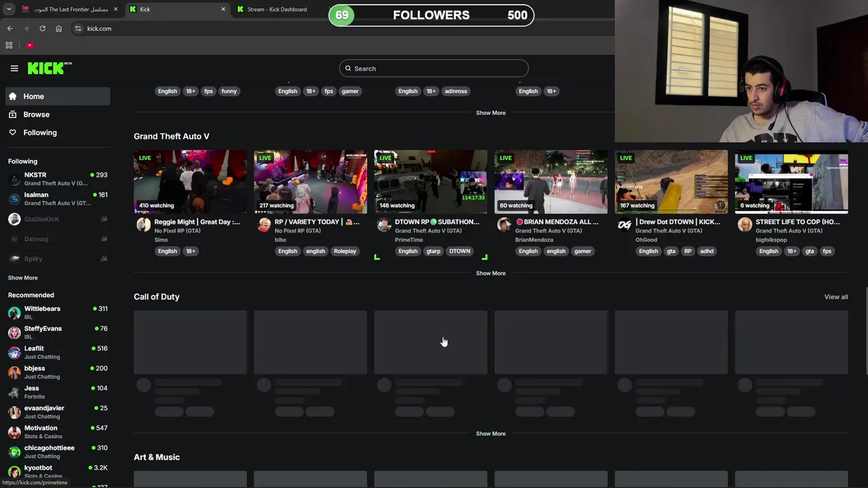Open BRIAN MENDOZA stream thumbnail
This screenshot has height=488, width=868.
pyautogui.click(x=551, y=182)
